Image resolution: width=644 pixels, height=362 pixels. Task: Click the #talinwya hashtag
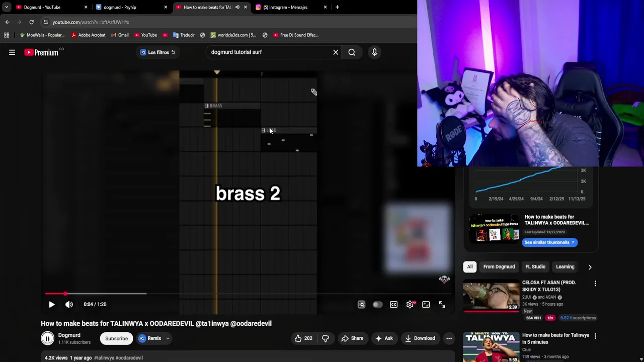(104, 358)
